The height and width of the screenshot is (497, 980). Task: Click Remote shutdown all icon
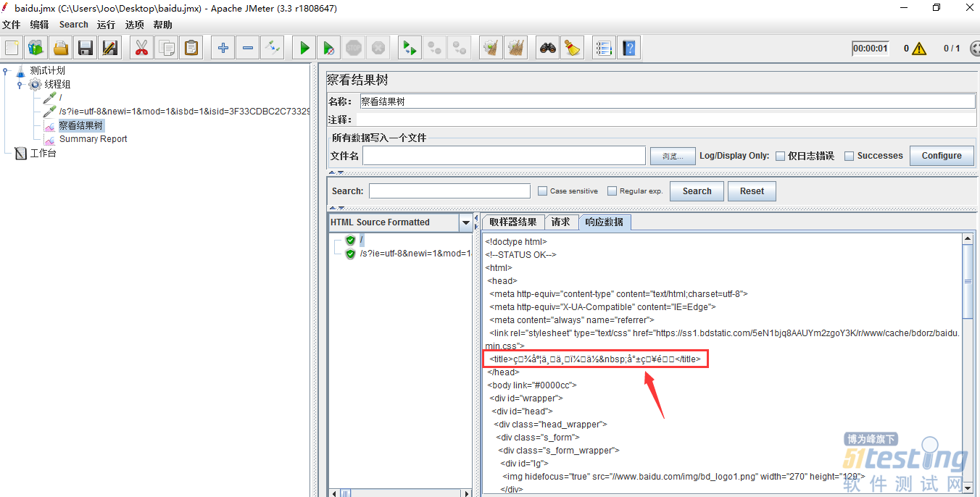pos(460,49)
